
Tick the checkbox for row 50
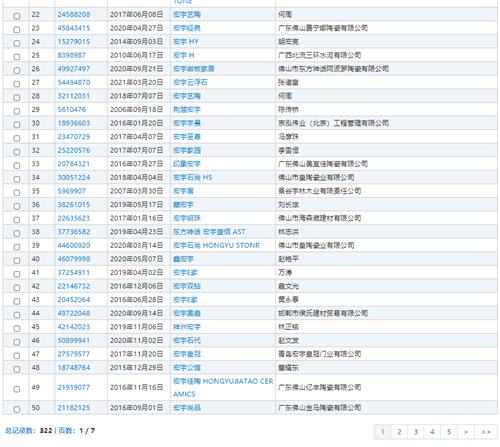tap(17, 409)
